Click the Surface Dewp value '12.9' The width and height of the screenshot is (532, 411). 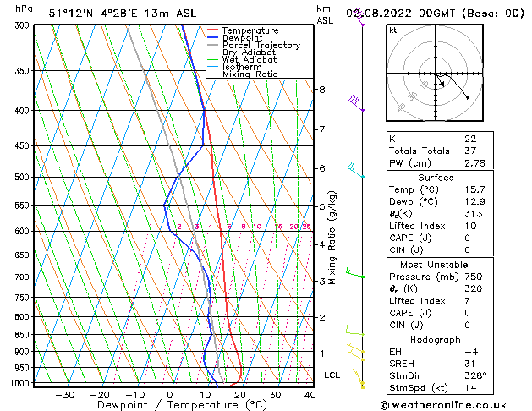(474, 202)
